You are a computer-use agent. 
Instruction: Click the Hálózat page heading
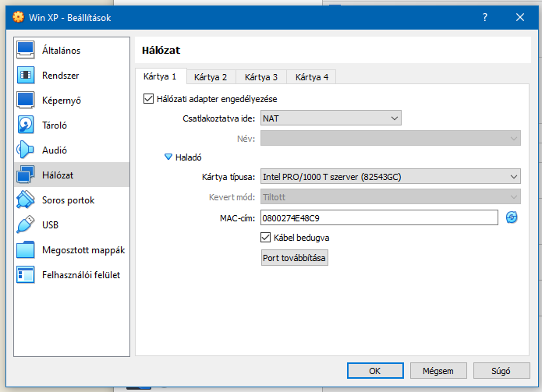161,50
